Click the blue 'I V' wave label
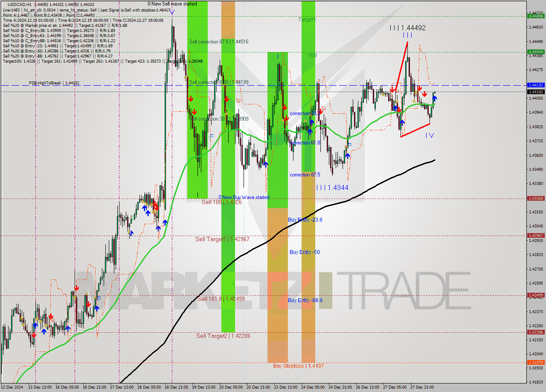Screen dimensions: 546x392 point(430,135)
